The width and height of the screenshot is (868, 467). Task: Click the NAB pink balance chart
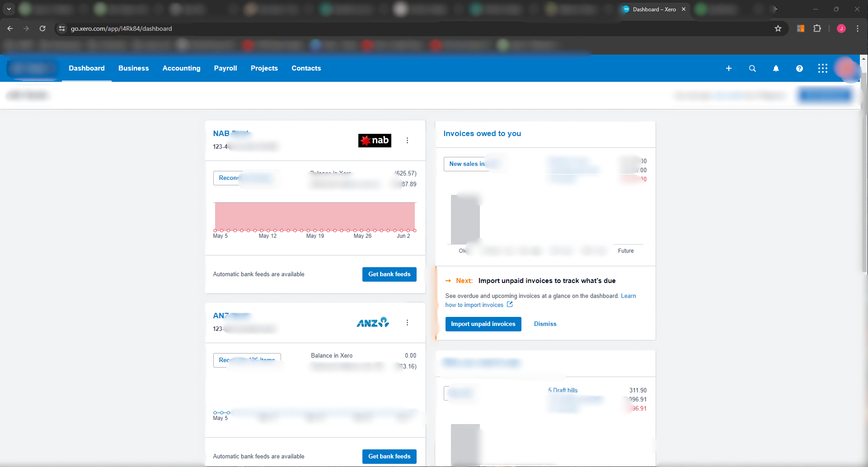click(315, 217)
